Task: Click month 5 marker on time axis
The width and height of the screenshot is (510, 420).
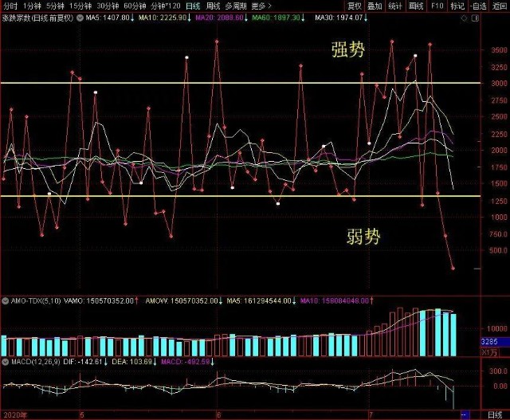Action: 82,415
